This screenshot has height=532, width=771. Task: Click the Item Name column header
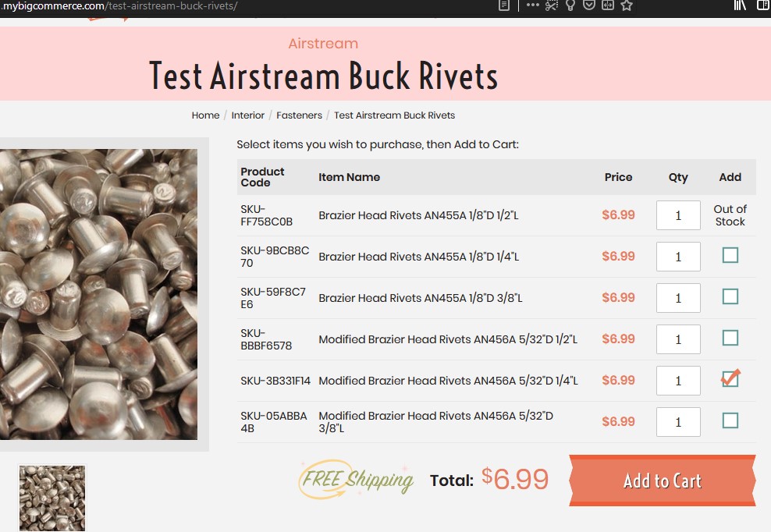click(x=349, y=177)
